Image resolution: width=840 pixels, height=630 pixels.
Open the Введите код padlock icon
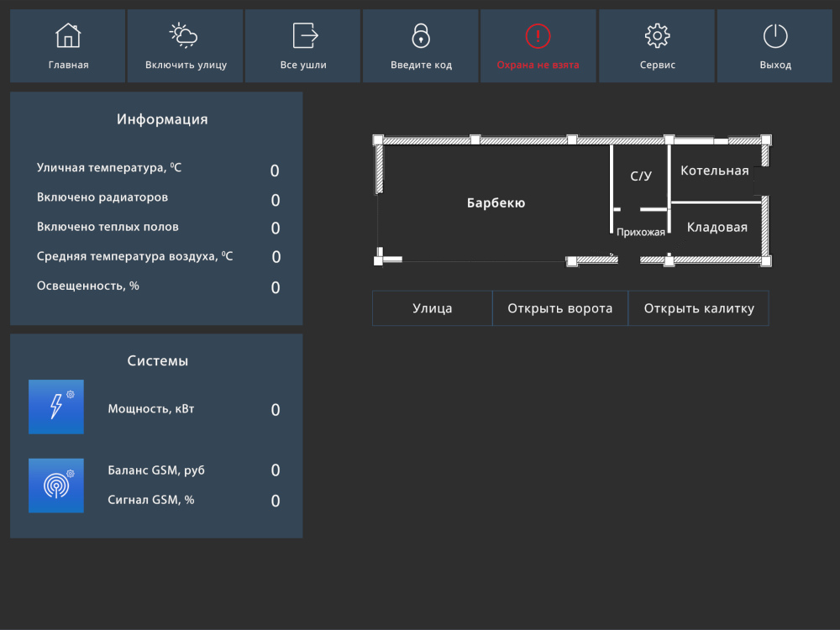click(x=421, y=36)
